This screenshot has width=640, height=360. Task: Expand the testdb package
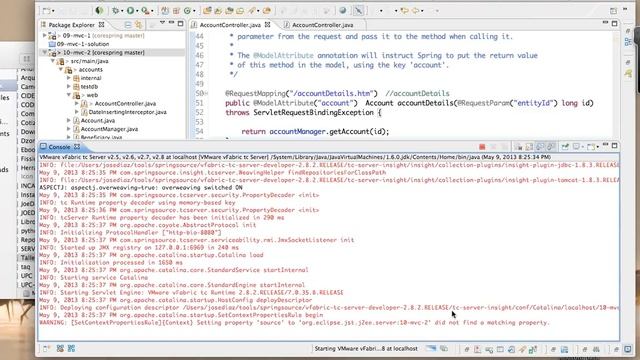(69, 87)
